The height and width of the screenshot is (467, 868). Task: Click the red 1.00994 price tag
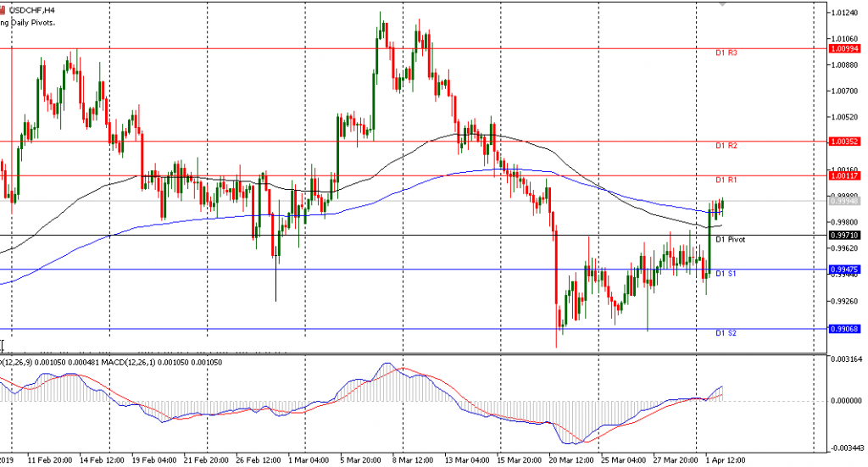pyautogui.click(x=845, y=49)
